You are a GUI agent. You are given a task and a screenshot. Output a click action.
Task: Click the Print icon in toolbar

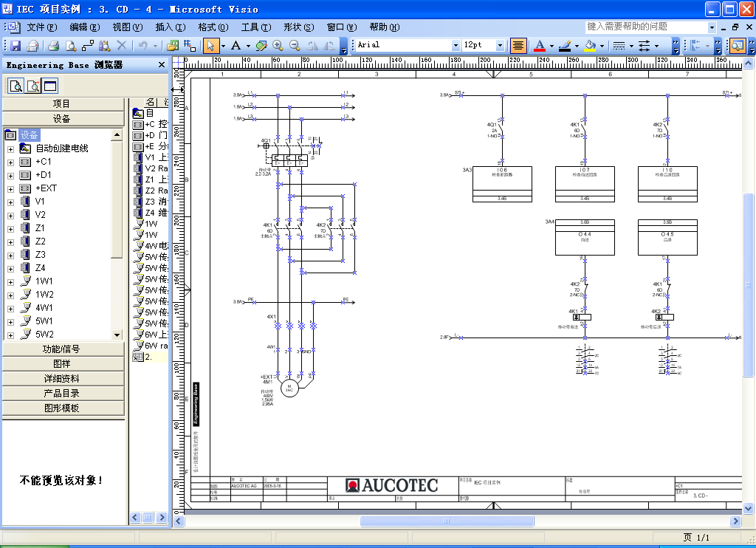tap(53, 46)
